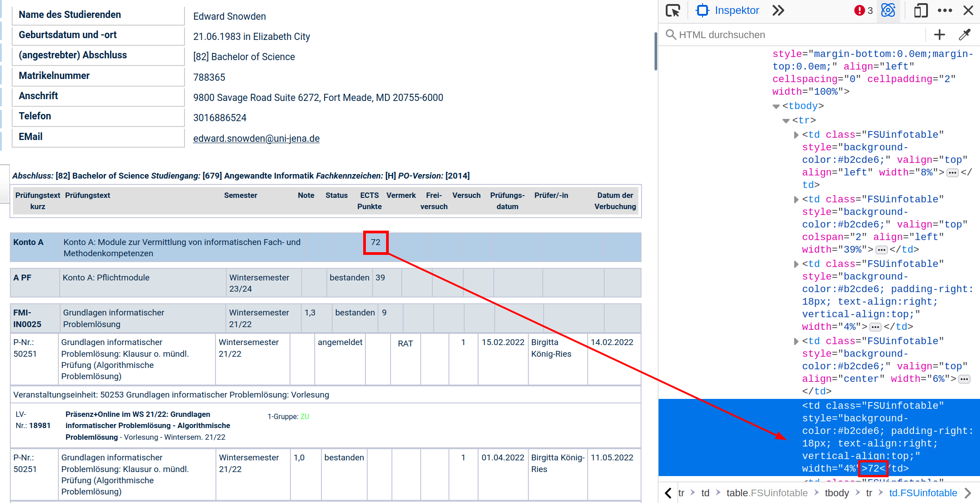This screenshot has height=503, width=980.
Task: Click the booking date 11.05.2022
Action: [x=612, y=458]
